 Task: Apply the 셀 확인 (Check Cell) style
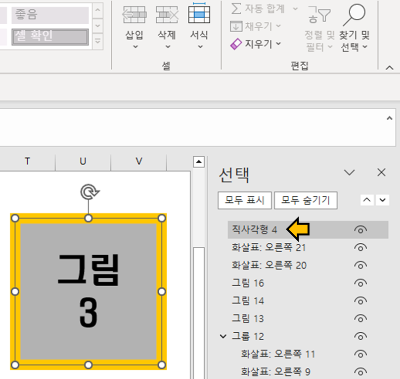click(50, 37)
